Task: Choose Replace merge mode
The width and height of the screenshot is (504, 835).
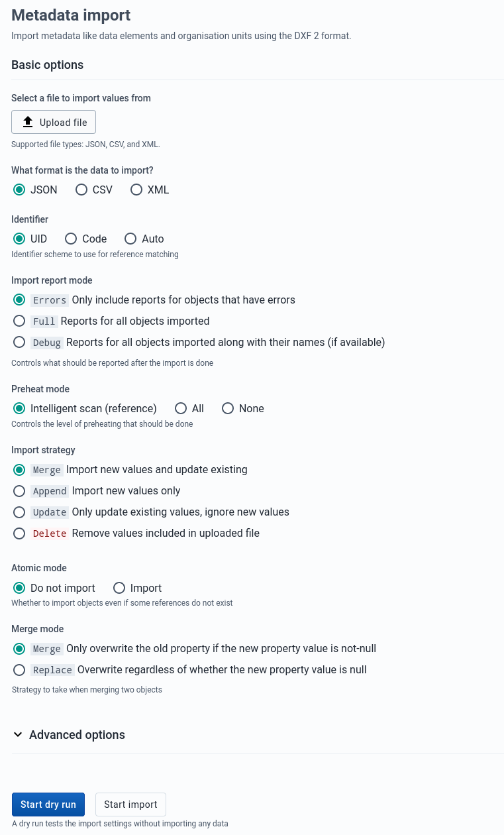Action: click(x=19, y=669)
